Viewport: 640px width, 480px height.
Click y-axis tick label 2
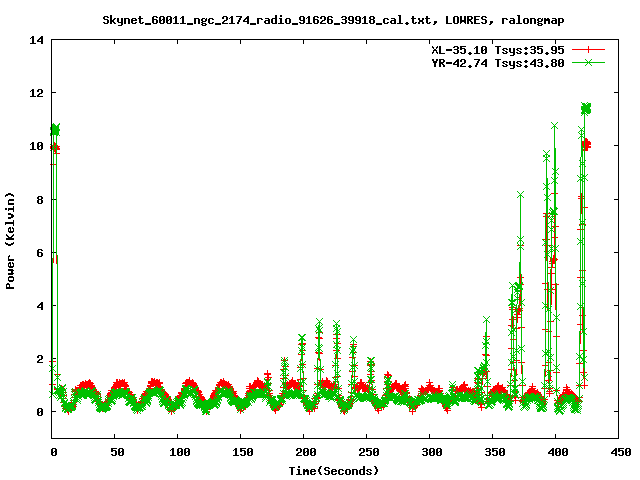[40, 359]
